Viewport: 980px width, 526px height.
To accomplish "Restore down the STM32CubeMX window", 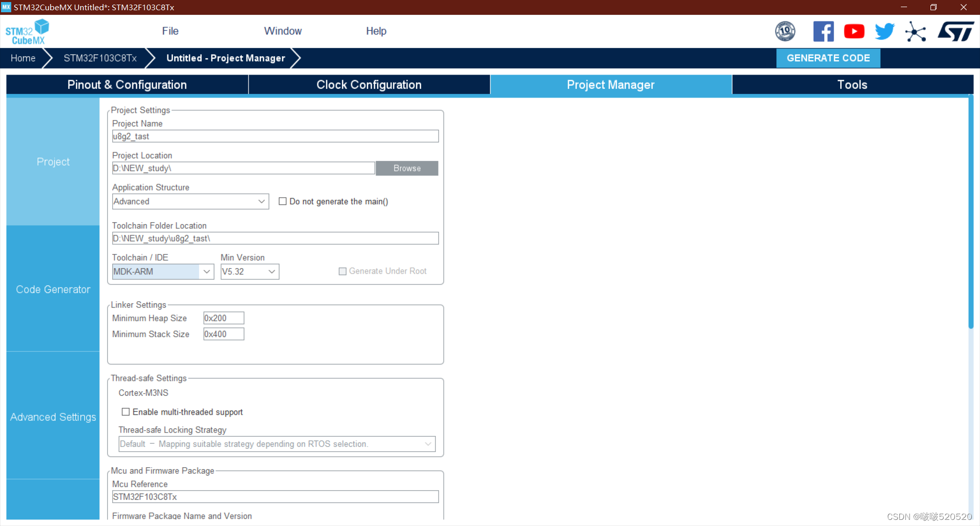I will coord(934,7).
